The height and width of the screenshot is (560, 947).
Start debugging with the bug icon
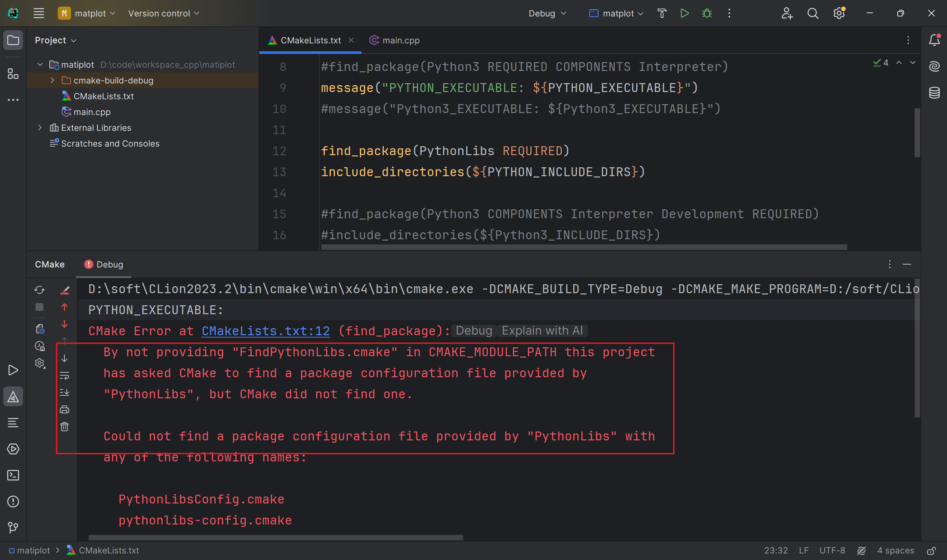pos(707,13)
